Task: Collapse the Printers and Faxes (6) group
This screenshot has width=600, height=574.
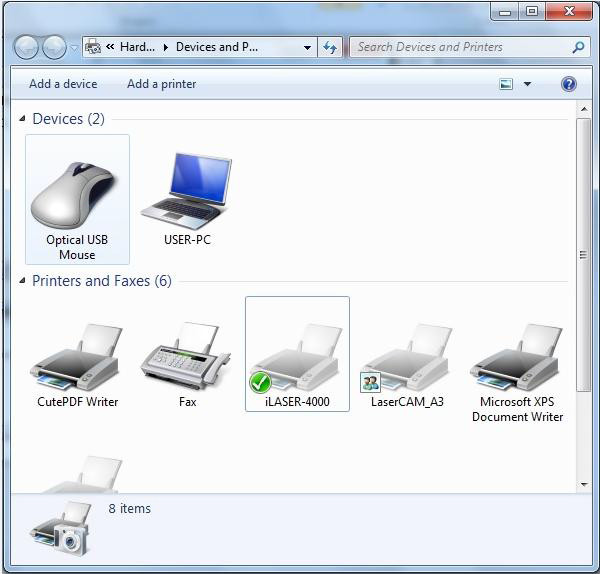Action: [23, 281]
